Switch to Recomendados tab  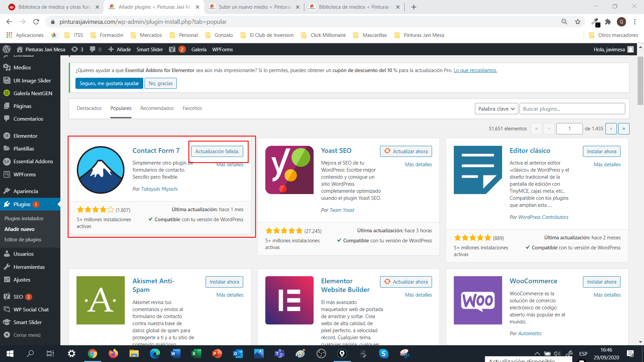point(157,108)
